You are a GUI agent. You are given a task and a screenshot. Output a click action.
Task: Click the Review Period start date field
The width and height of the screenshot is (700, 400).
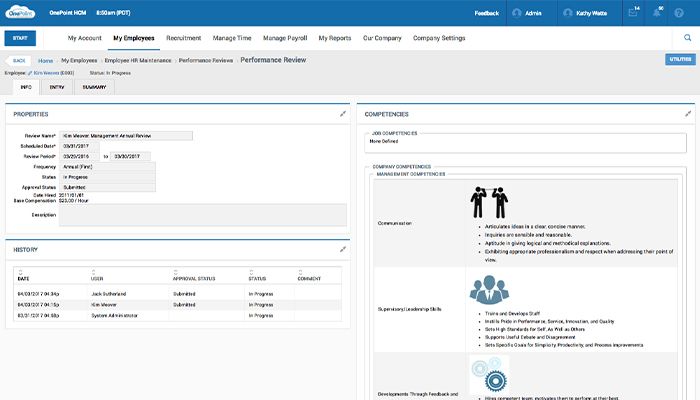click(79, 156)
